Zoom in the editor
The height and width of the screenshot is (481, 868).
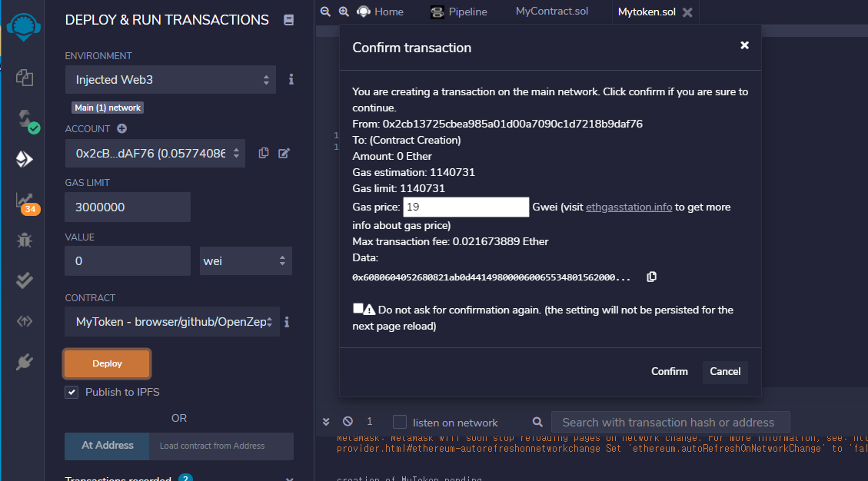point(344,12)
